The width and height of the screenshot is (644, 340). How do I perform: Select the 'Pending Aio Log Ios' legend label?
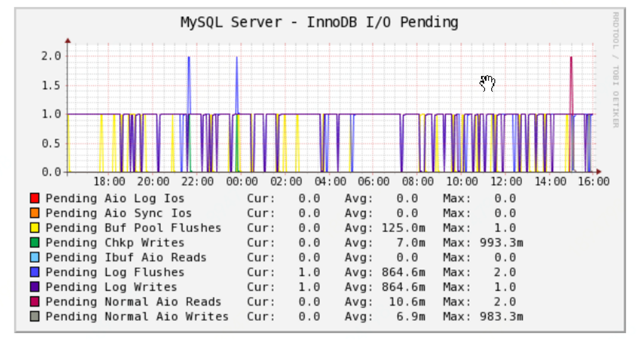click(115, 199)
